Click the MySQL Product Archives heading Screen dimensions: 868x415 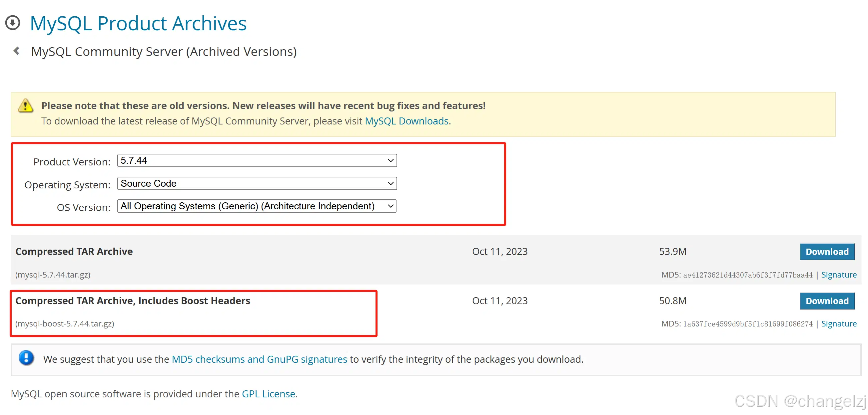point(138,24)
